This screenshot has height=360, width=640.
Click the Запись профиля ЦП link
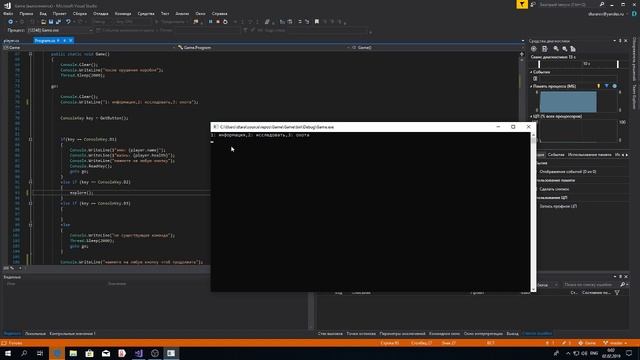click(x=558, y=206)
